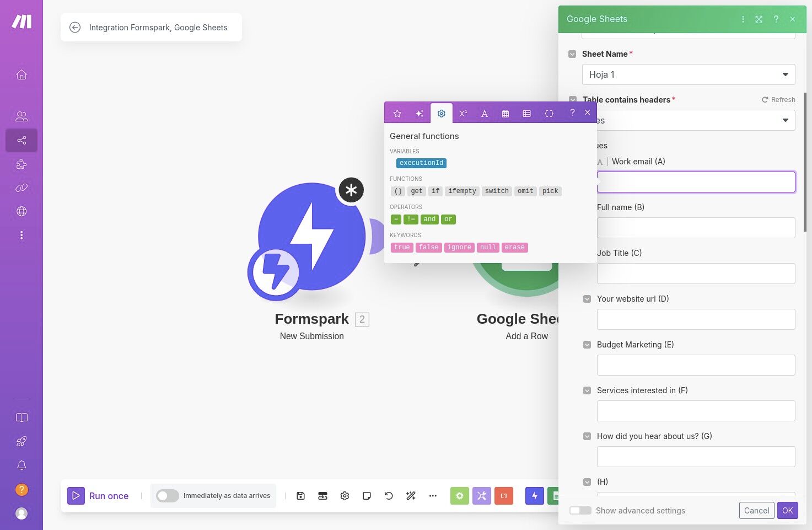Click the rocket What's New icon
812x530 pixels.
click(x=21, y=441)
